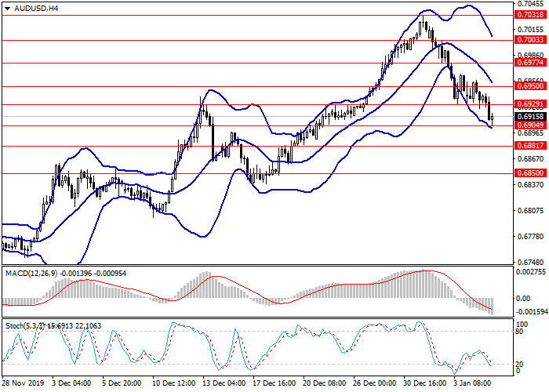Select the 0.68500 support level label
Screen dimensions: 549x392
tap(530, 173)
